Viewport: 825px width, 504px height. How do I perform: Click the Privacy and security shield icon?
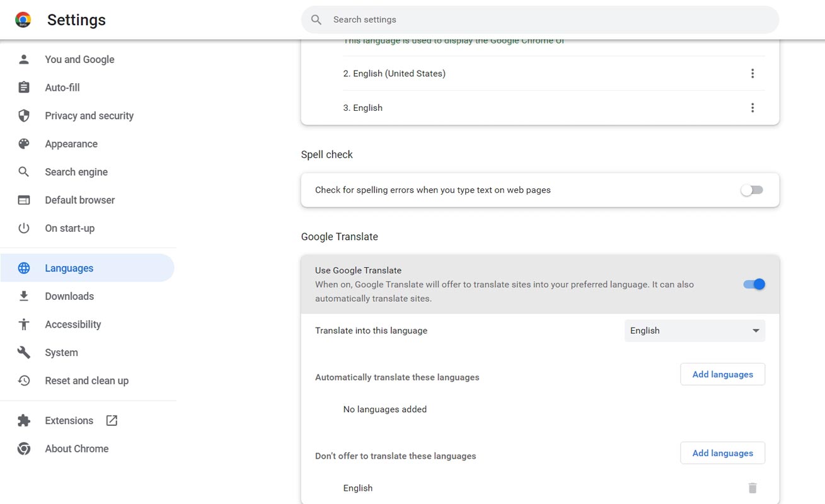24,115
